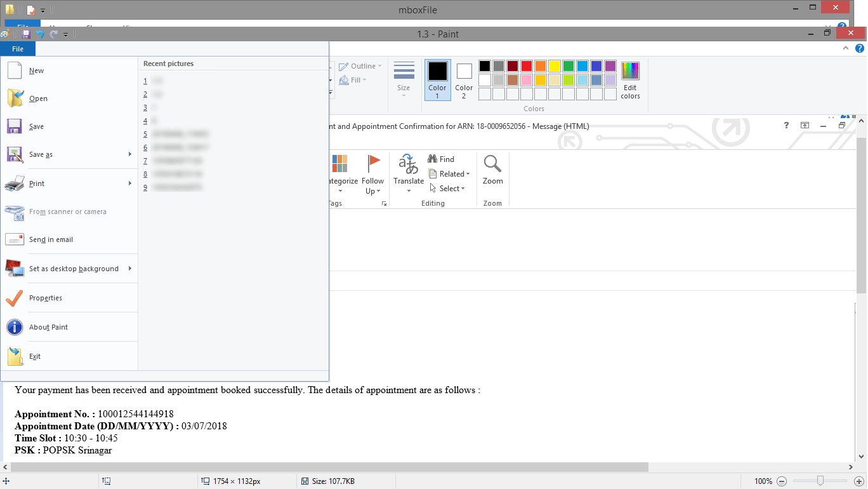Viewport: 868px width, 489px height.
Task: Click the Find binoculars icon
Action: coord(433,158)
